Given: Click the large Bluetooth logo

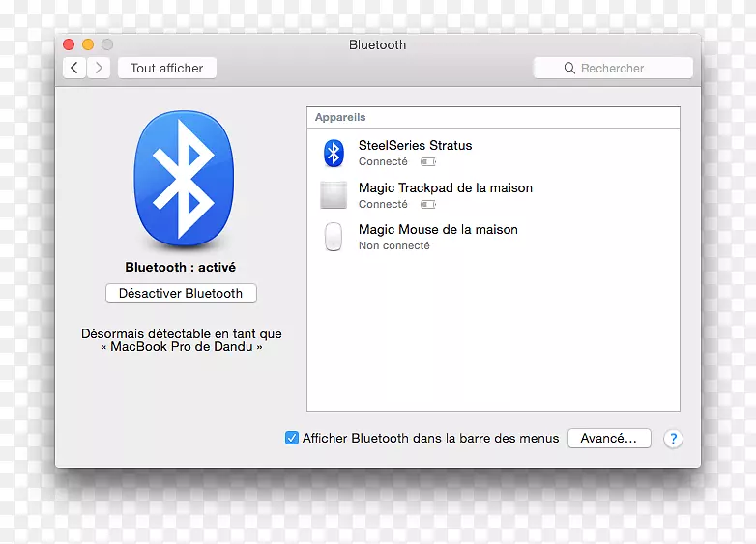Looking at the screenshot, I should (x=184, y=179).
